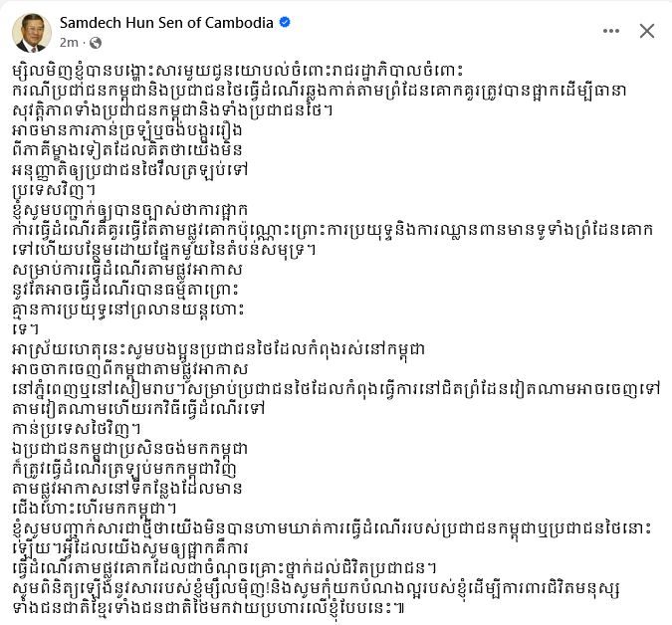Viewport: 672px width, 625px height.
Task: Click the globe public-audience icon
Action: pos(96,44)
